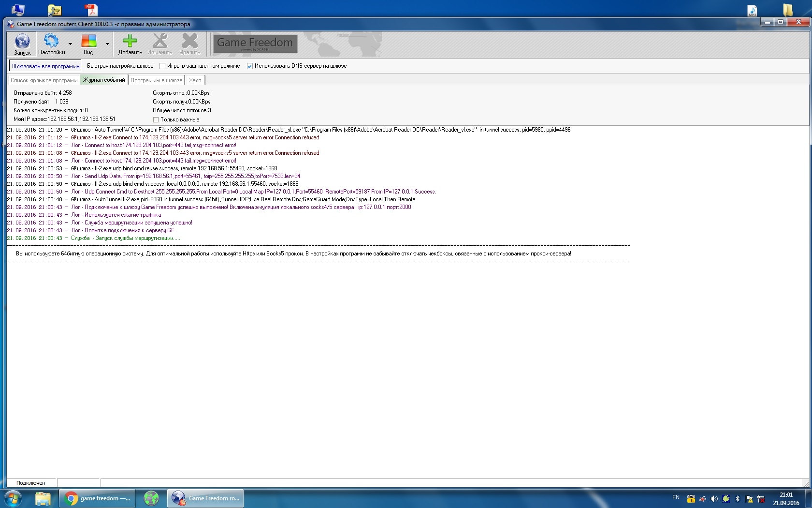
Task: Uncheck Использовать DNS сервер на шлюзе
Action: (250, 66)
